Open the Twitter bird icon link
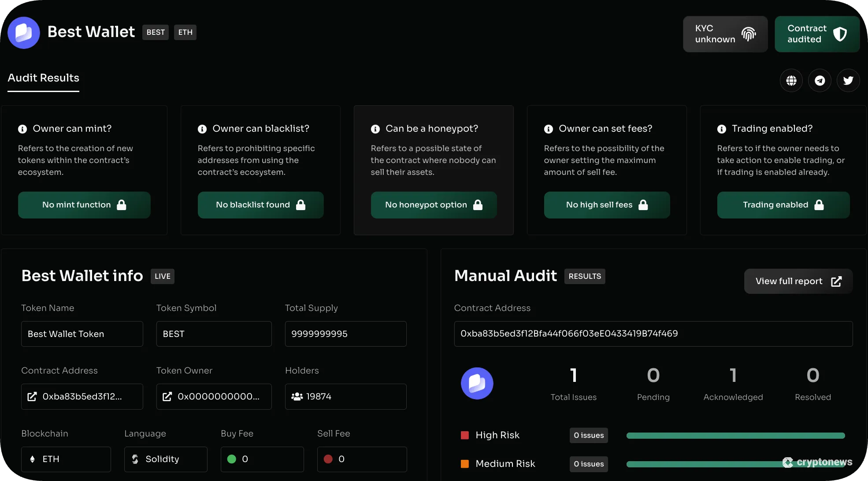868x481 pixels. [x=848, y=81]
